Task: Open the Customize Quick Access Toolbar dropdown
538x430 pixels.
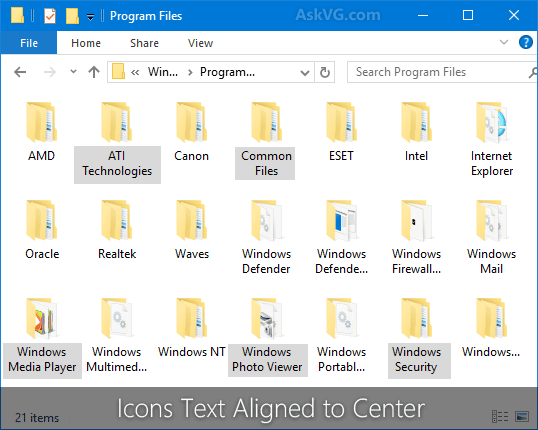Action: click(90, 17)
